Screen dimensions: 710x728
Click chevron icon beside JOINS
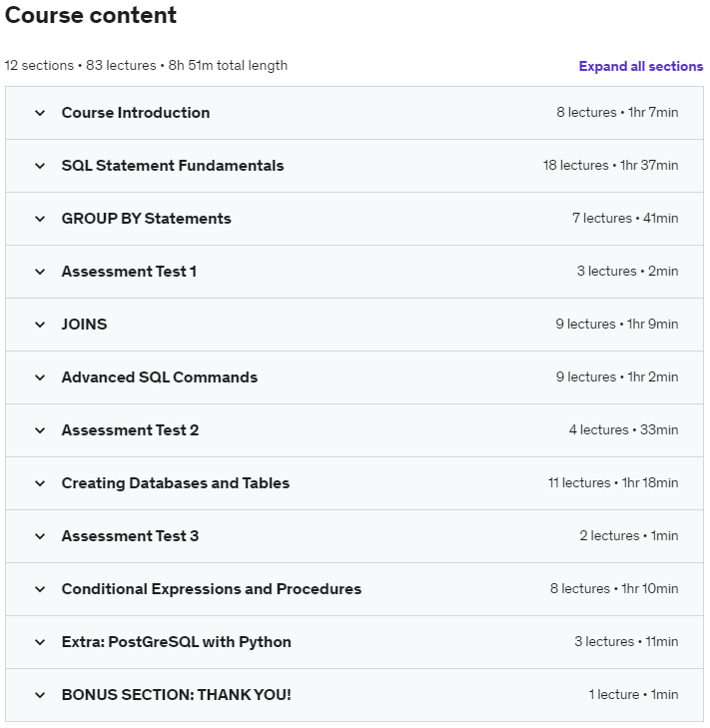pyautogui.click(x=40, y=325)
